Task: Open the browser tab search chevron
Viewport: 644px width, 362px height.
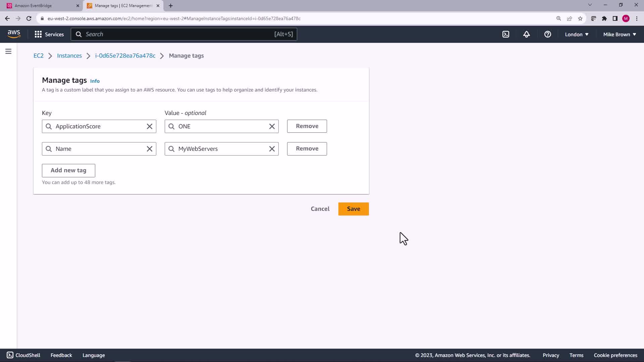Action: [x=590, y=5]
